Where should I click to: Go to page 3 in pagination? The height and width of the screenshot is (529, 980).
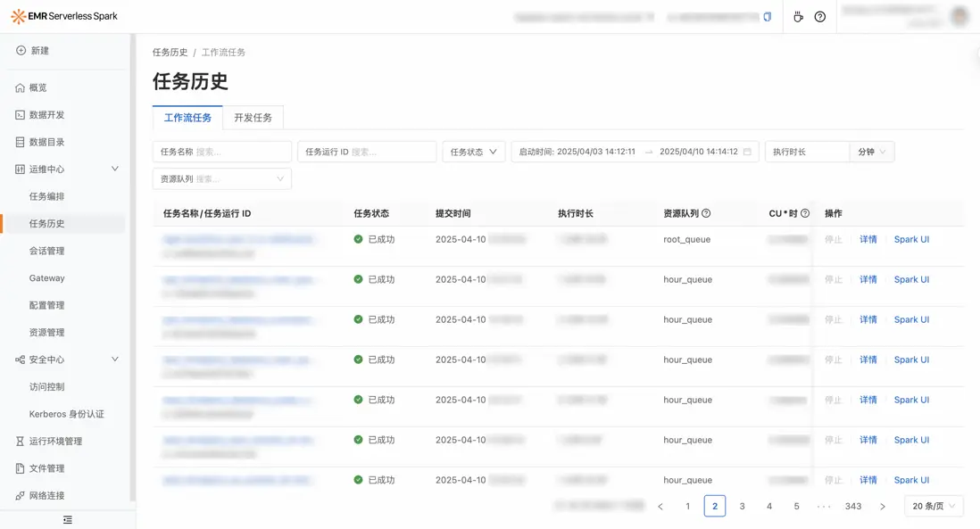(742, 507)
